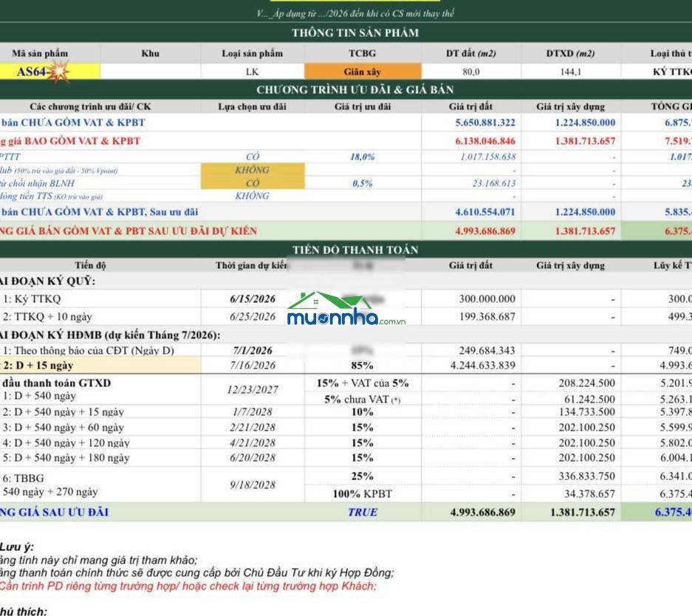Select '15% + VAT của 5%' cell
Image resolution: width=692 pixels, height=616 pixels.
point(363,383)
